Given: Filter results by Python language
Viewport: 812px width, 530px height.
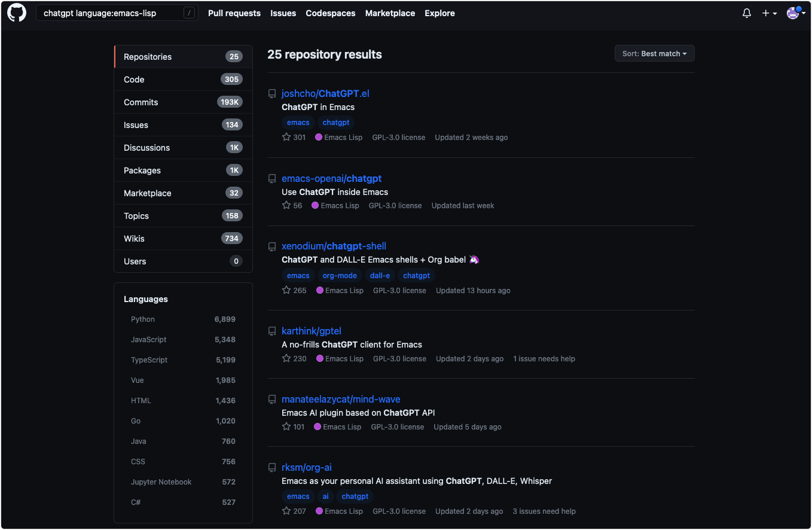Looking at the screenshot, I should [183, 319].
